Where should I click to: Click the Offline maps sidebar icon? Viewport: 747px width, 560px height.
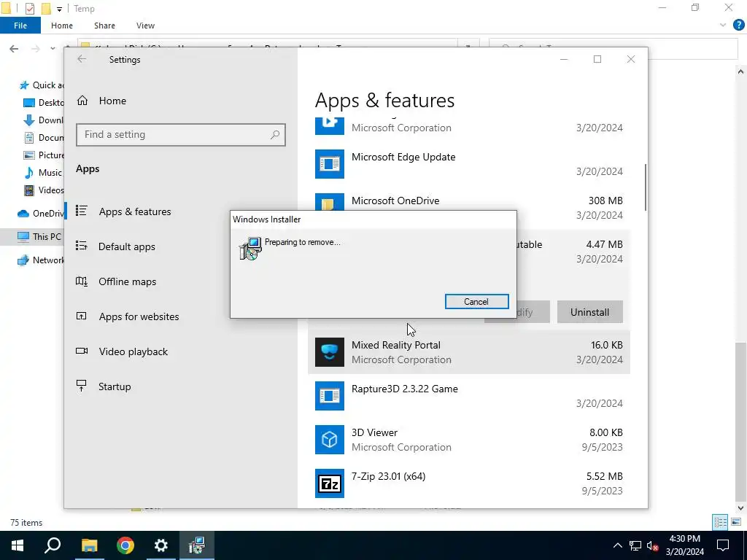coord(82,281)
